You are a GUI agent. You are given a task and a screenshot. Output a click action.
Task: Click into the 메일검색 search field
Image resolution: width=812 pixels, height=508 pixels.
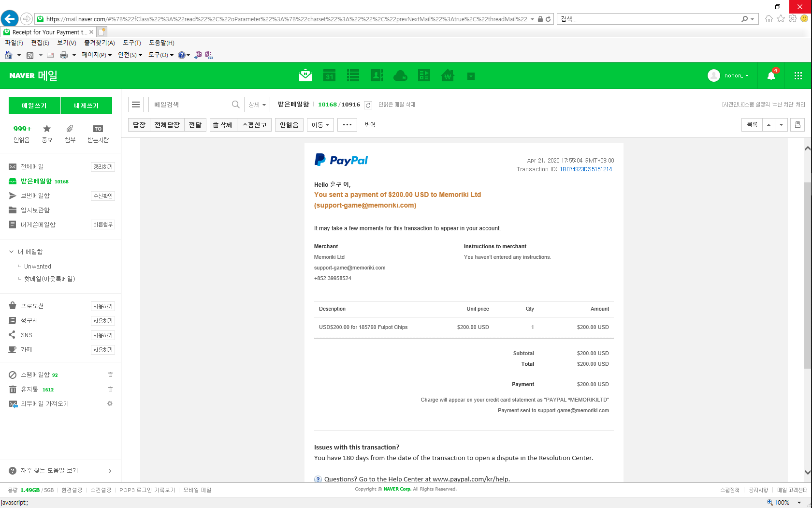pos(189,105)
